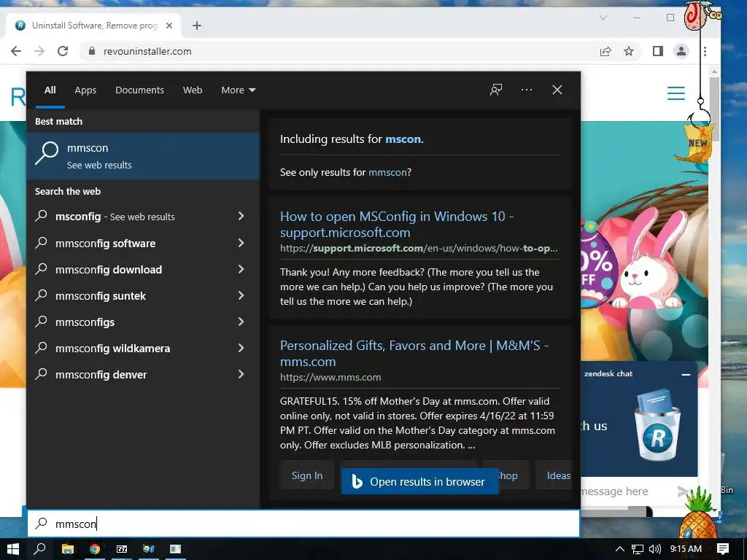The width and height of the screenshot is (747, 560).
Task: Click the Chrome profile avatar
Action: click(681, 51)
